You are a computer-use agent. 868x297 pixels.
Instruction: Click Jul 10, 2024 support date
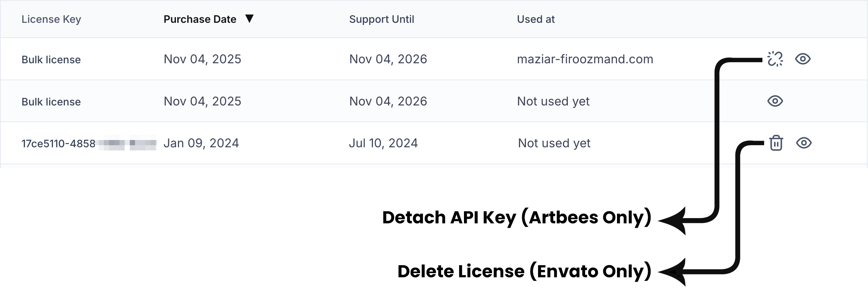click(x=383, y=143)
